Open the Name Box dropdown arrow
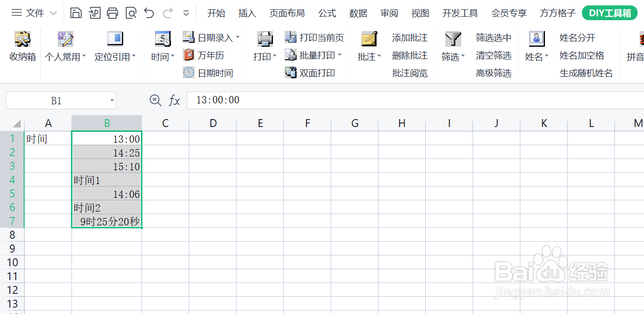 [x=112, y=101]
